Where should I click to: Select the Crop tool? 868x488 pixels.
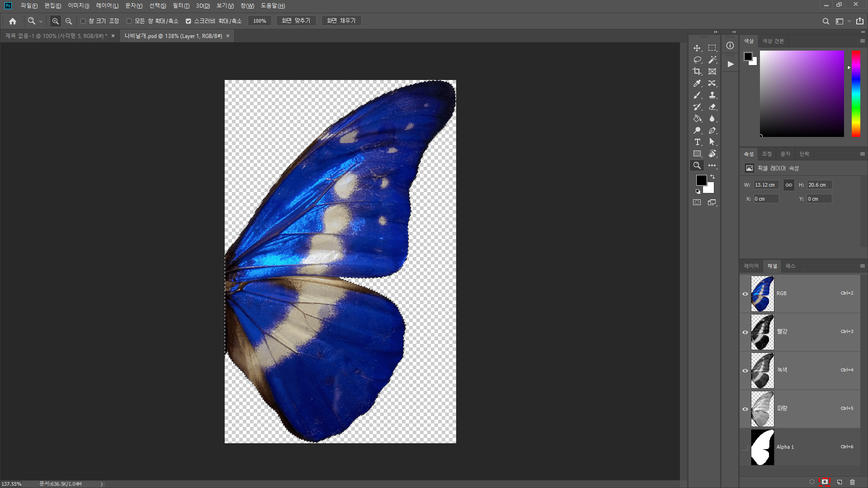pyautogui.click(x=697, y=71)
